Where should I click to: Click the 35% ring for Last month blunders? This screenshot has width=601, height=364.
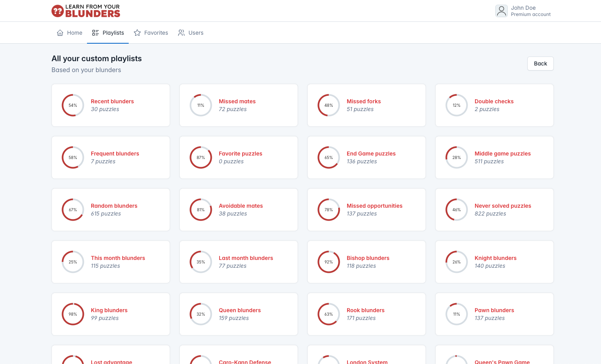(201, 262)
